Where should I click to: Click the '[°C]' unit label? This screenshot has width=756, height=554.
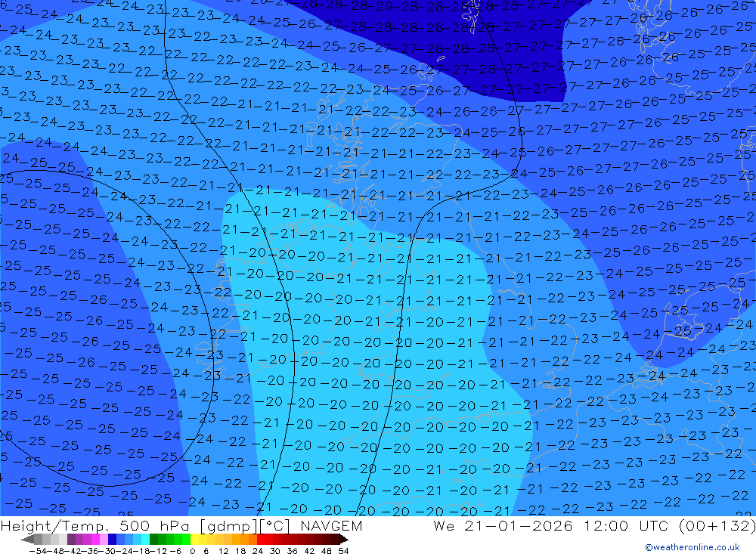275,525
